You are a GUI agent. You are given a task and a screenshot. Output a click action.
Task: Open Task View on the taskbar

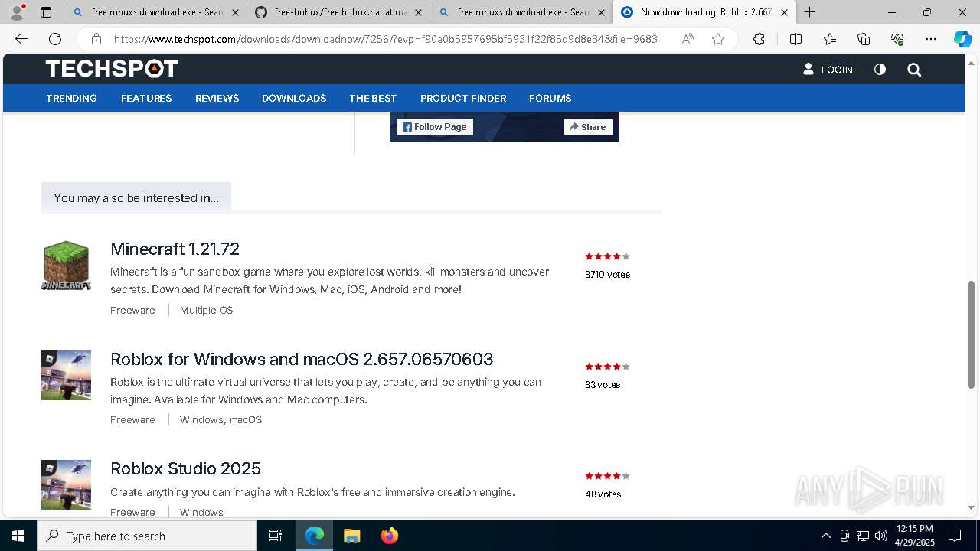pos(276,536)
